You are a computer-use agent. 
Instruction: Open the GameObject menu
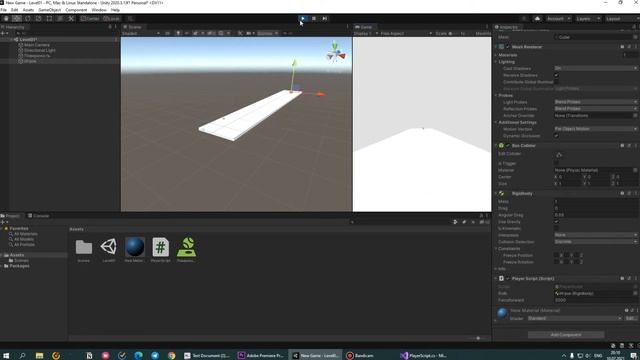pyautogui.click(x=50, y=10)
